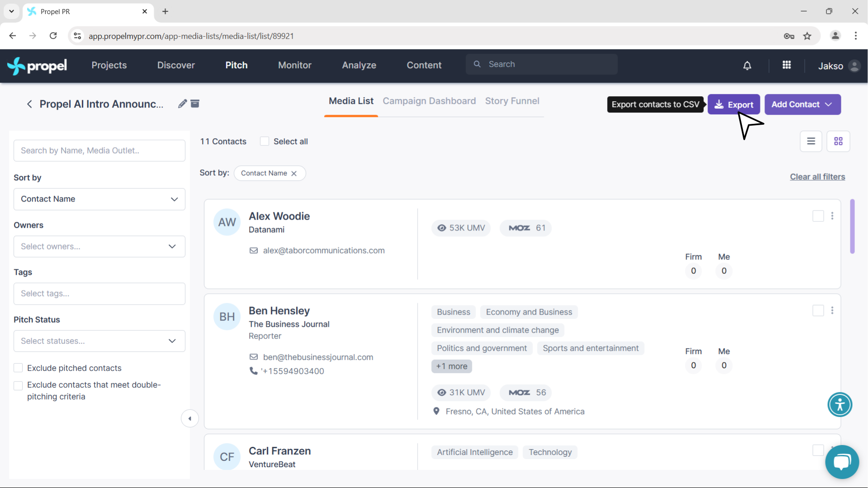The image size is (868, 488).
Task: Open a new browser tab
Action: (x=165, y=11)
